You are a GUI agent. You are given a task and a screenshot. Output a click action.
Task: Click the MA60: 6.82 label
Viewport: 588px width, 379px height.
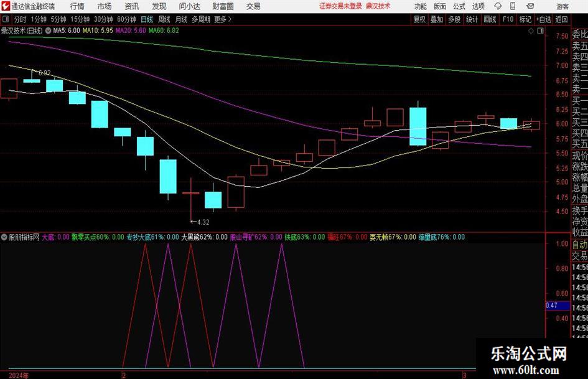164,30
